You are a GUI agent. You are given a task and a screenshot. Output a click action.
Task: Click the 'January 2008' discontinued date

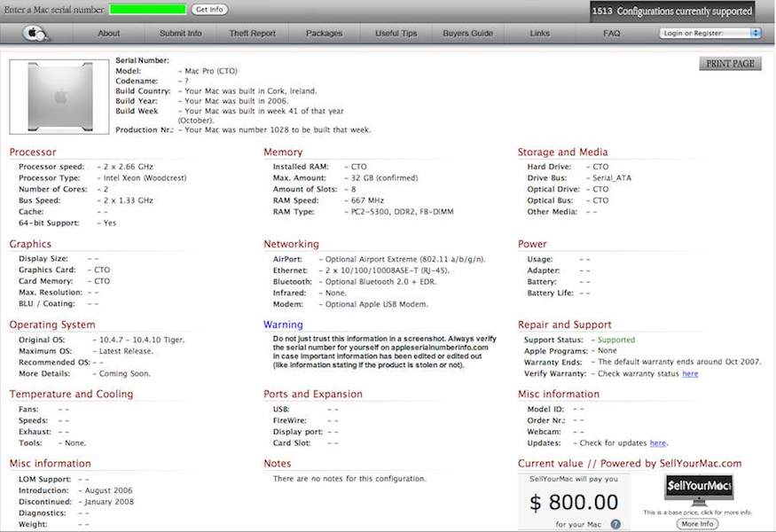point(109,501)
